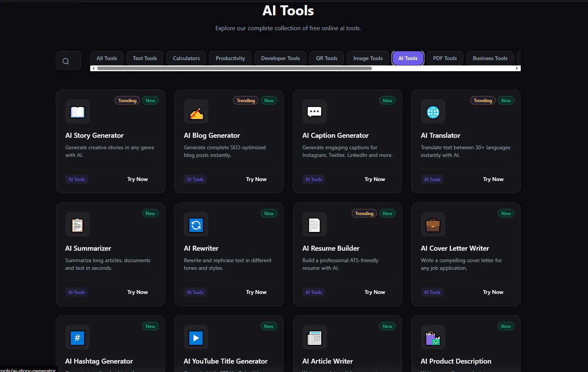Open the AI Story Generator title
Viewport: 588px width, 372px height.
94,135
